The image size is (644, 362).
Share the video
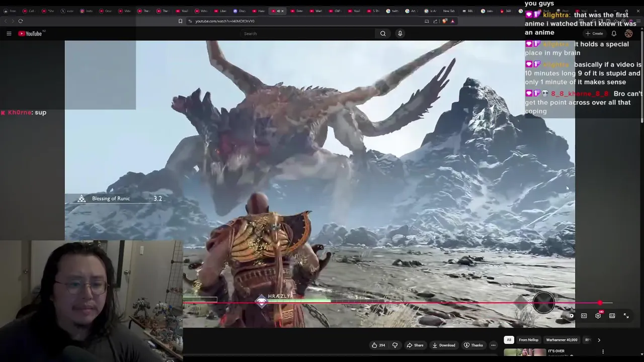click(415, 345)
